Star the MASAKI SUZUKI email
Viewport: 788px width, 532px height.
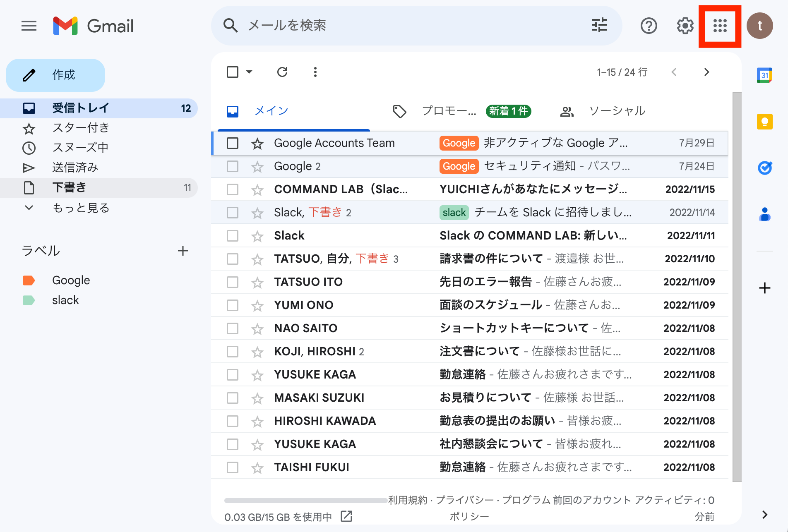[257, 398]
